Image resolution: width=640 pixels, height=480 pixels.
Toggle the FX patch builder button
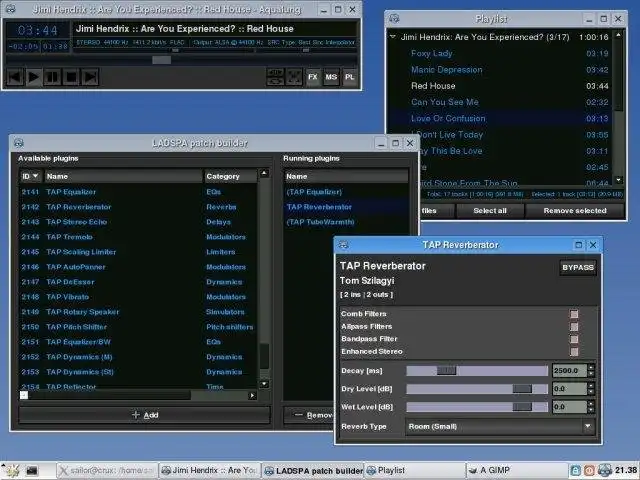click(x=313, y=77)
